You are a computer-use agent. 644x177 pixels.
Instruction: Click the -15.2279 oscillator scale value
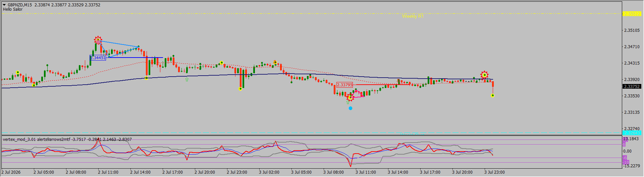pos(632,166)
